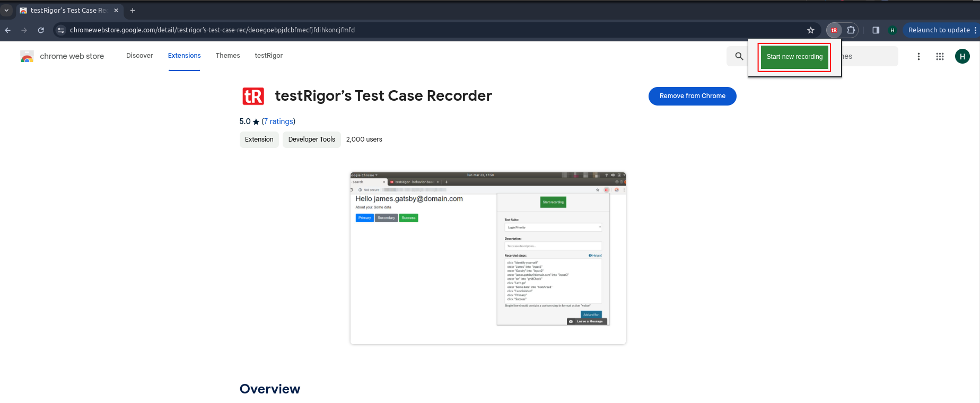This screenshot has height=403, width=980.
Task: Open the extension preview screenshot
Action: (488, 258)
